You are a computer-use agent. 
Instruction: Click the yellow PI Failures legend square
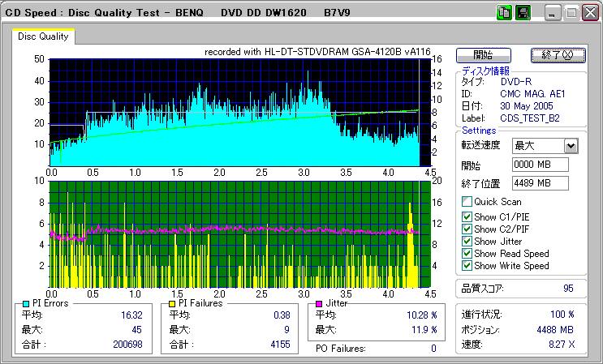(x=170, y=303)
